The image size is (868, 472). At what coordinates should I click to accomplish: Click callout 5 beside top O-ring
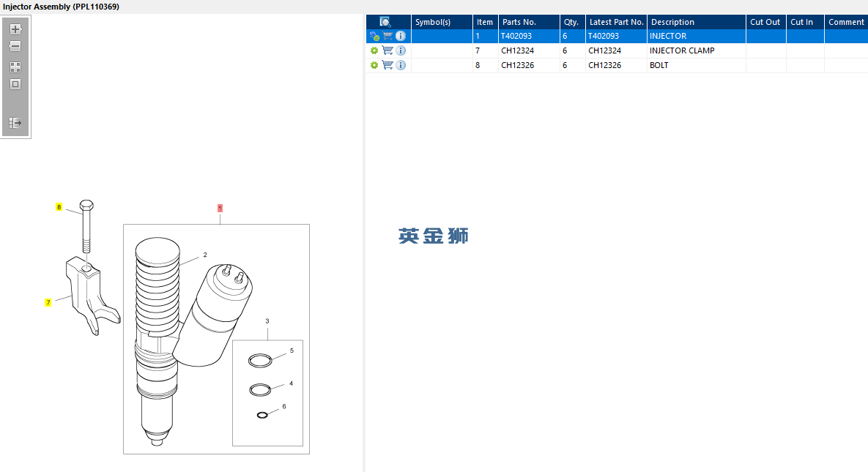tap(292, 351)
